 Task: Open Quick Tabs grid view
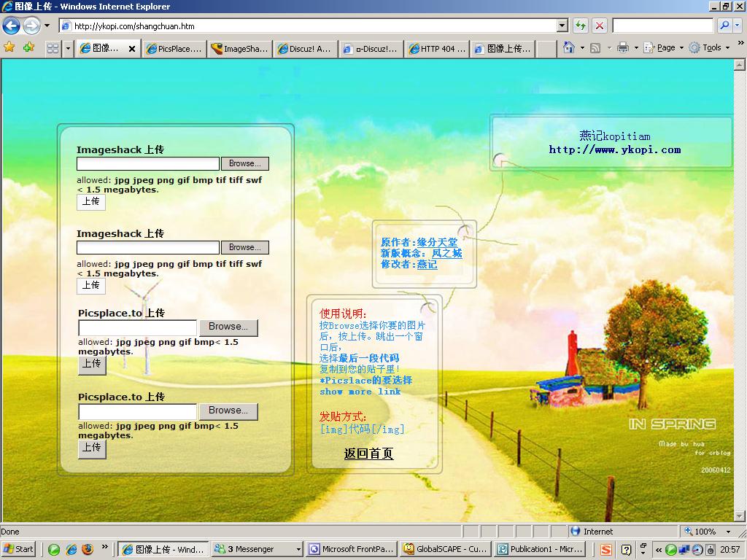pos(53,49)
